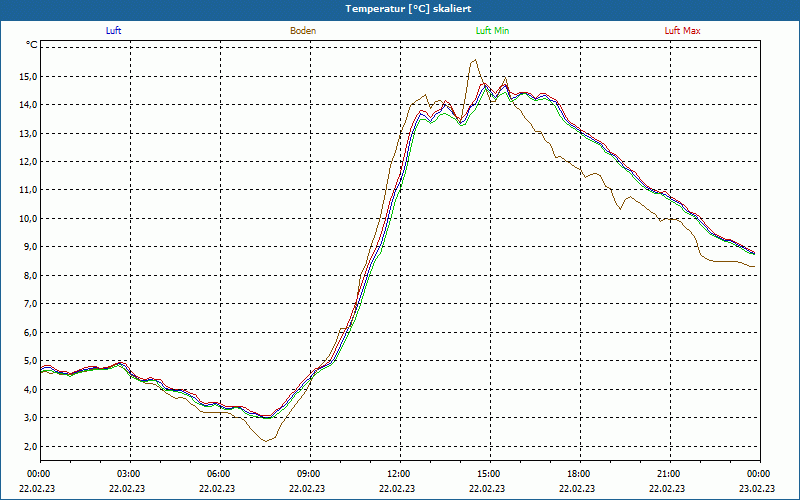Viewport: 800px width, 500px height.
Task: Click the 3,0 y-axis value
Action: click(31, 417)
